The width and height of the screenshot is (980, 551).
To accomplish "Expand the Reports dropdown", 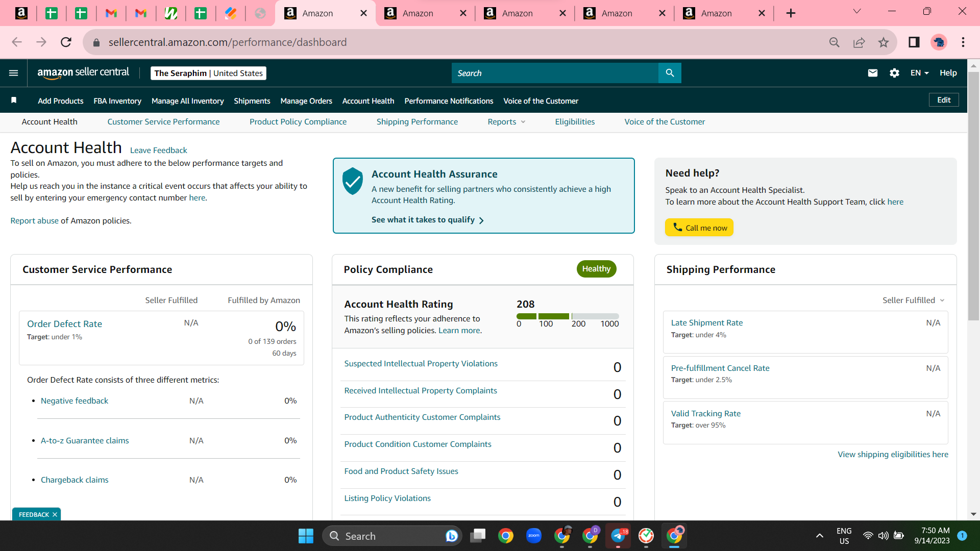I will coord(506,122).
